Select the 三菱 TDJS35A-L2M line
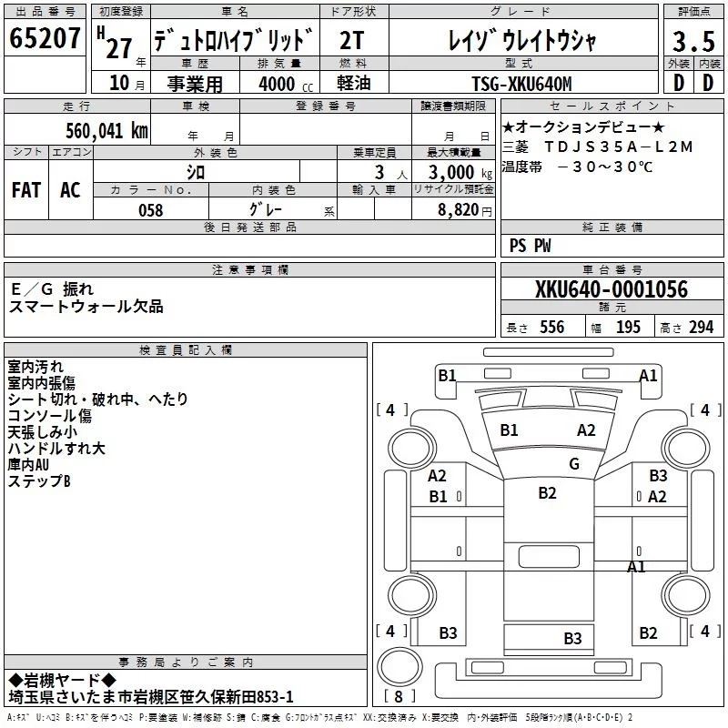The image size is (728, 728). coord(598,147)
